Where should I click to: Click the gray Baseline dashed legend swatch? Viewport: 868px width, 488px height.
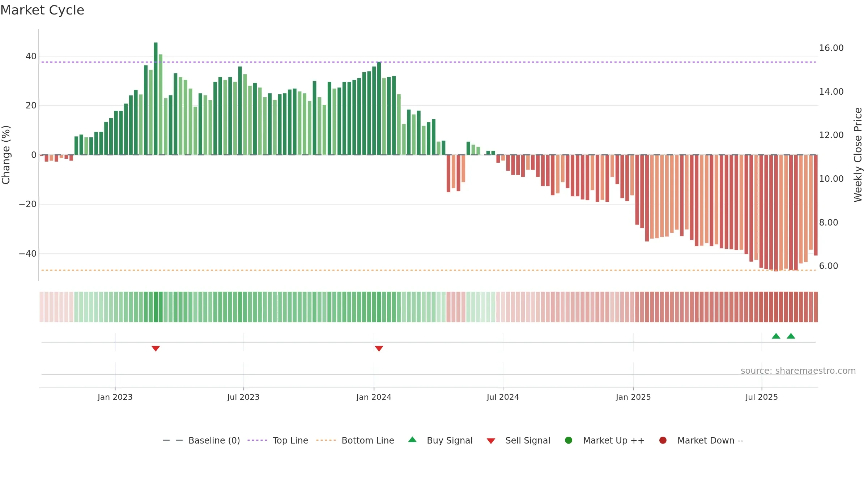(173, 440)
